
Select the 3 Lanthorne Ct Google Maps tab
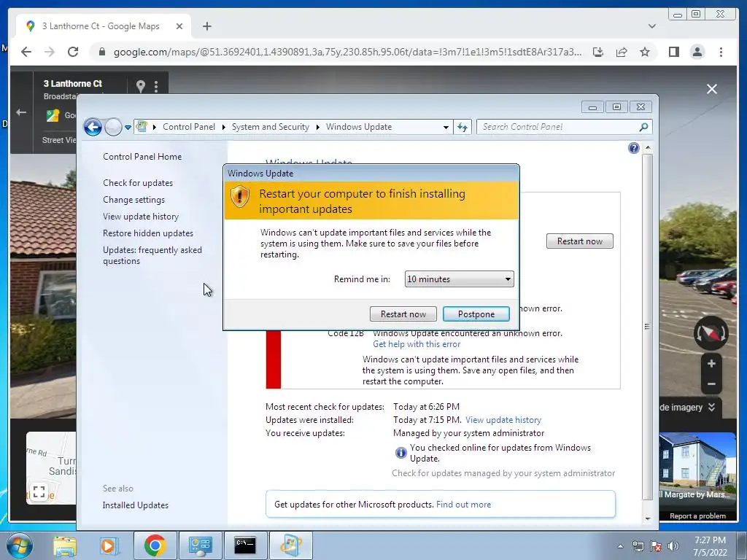[101, 26]
